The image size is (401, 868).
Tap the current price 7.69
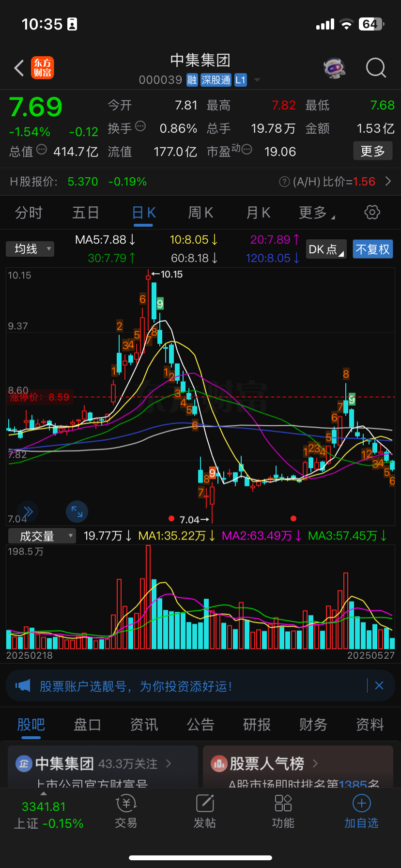pyautogui.click(x=36, y=107)
